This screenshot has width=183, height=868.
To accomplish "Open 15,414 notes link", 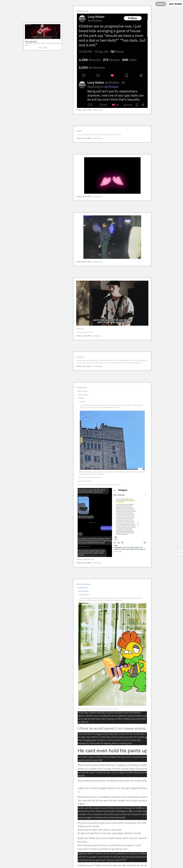I will 98,563.
